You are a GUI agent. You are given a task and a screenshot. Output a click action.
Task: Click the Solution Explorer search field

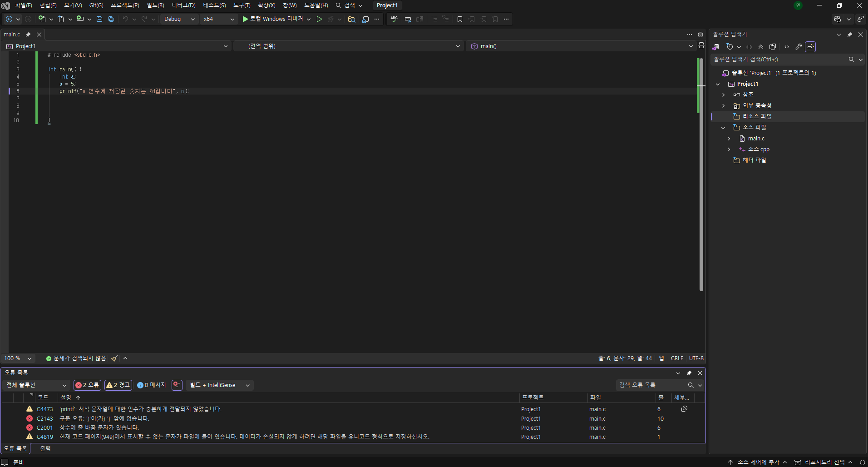779,60
